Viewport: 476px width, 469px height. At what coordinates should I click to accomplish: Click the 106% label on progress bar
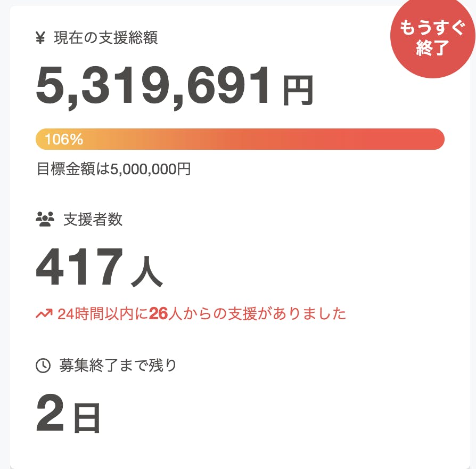point(64,140)
